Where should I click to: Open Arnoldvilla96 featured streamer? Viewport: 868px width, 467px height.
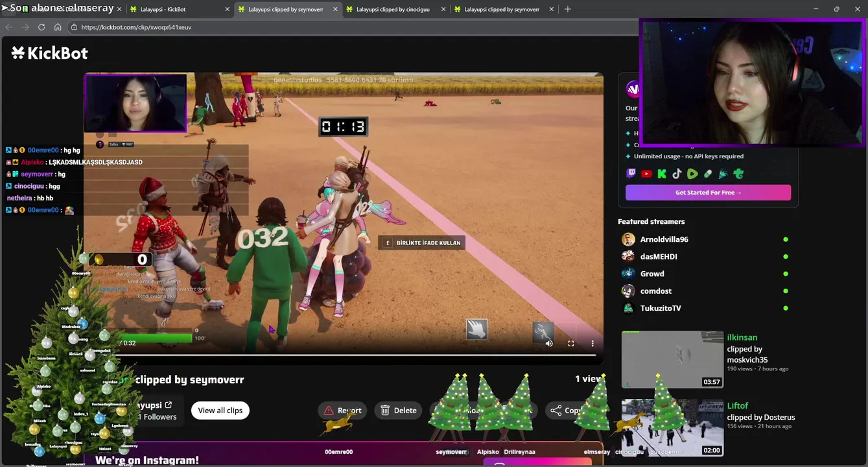click(664, 239)
